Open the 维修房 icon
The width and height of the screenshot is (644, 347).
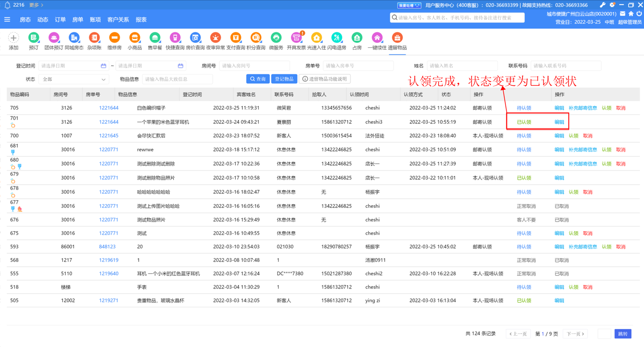point(114,38)
